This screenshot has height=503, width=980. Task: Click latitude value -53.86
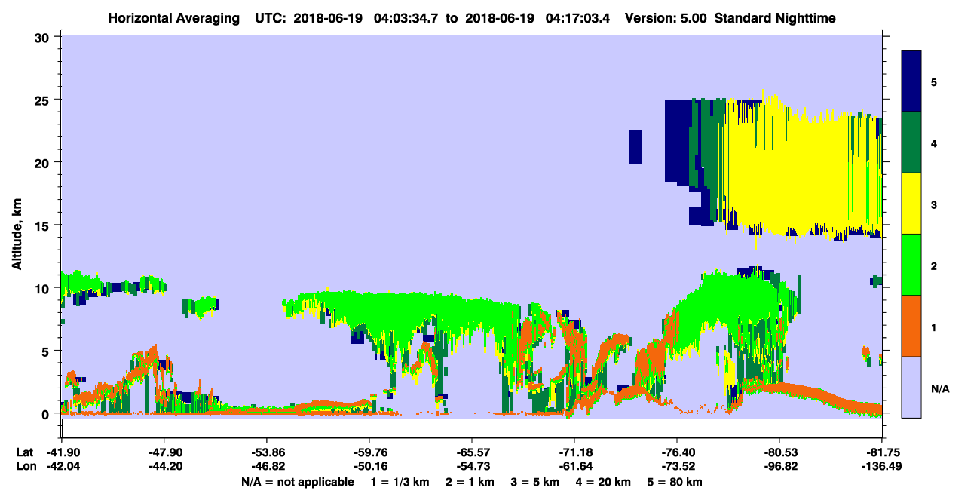pos(267,452)
